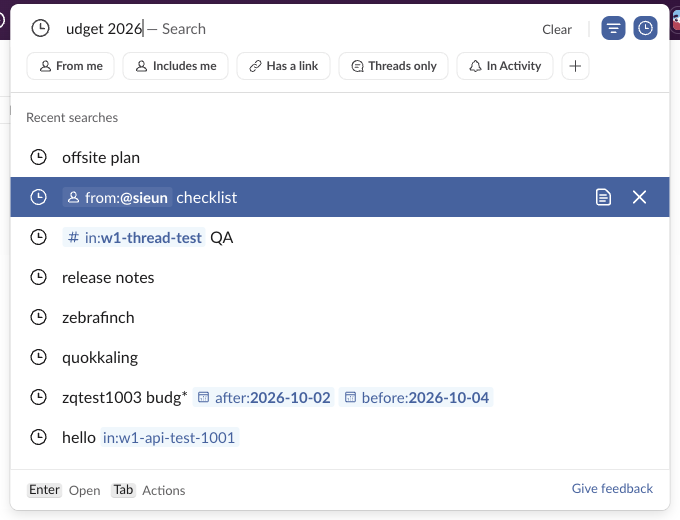The image size is (680, 520).
Task: Click the 'before:2026-10-04' date chip
Action: click(416, 397)
